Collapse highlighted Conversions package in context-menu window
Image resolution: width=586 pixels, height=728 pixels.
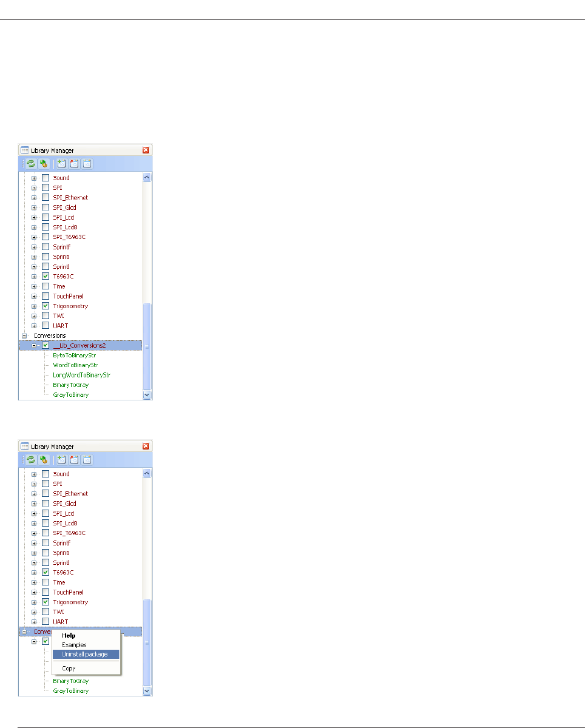tap(24, 632)
